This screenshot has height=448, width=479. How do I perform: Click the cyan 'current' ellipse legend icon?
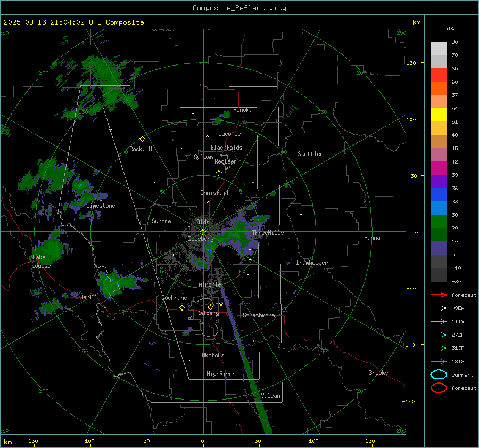[x=439, y=374]
